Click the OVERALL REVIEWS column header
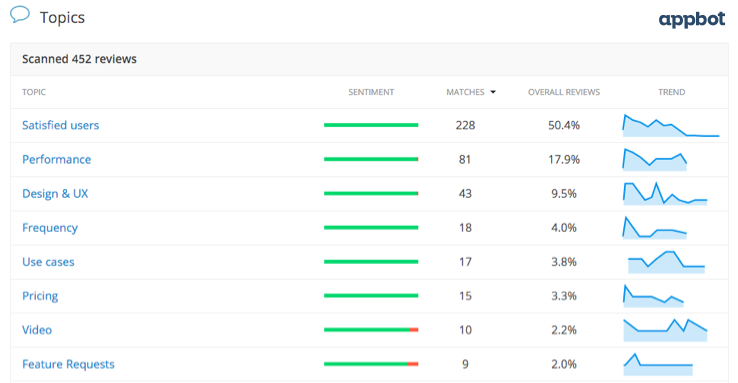Screen dimensions: 738x383 pos(564,92)
